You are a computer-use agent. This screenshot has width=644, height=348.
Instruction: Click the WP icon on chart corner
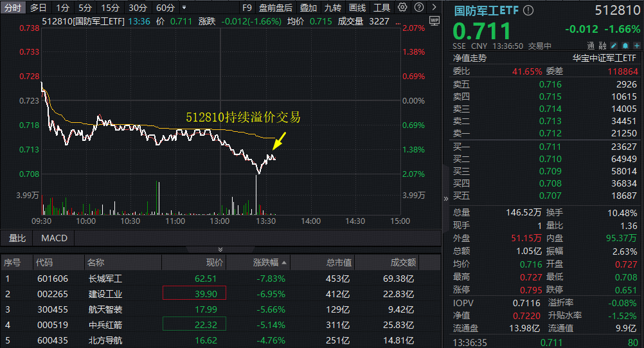pos(434,21)
